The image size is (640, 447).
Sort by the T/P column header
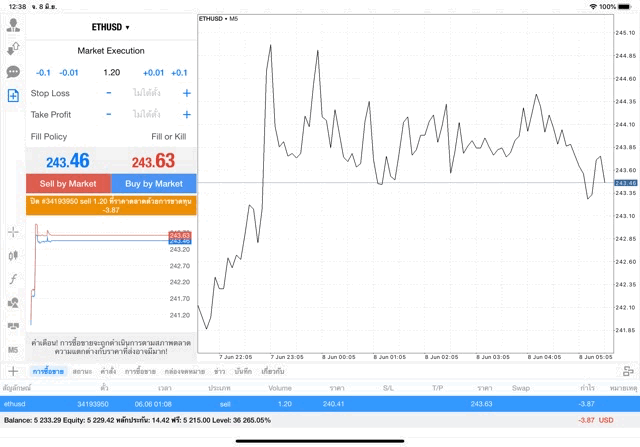(438, 388)
